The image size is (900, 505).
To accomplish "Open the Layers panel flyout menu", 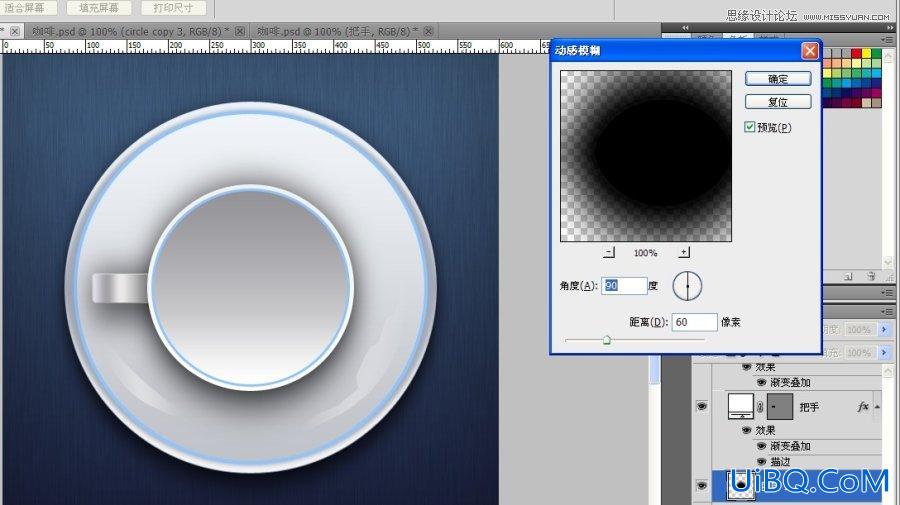I will [x=887, y=312].
